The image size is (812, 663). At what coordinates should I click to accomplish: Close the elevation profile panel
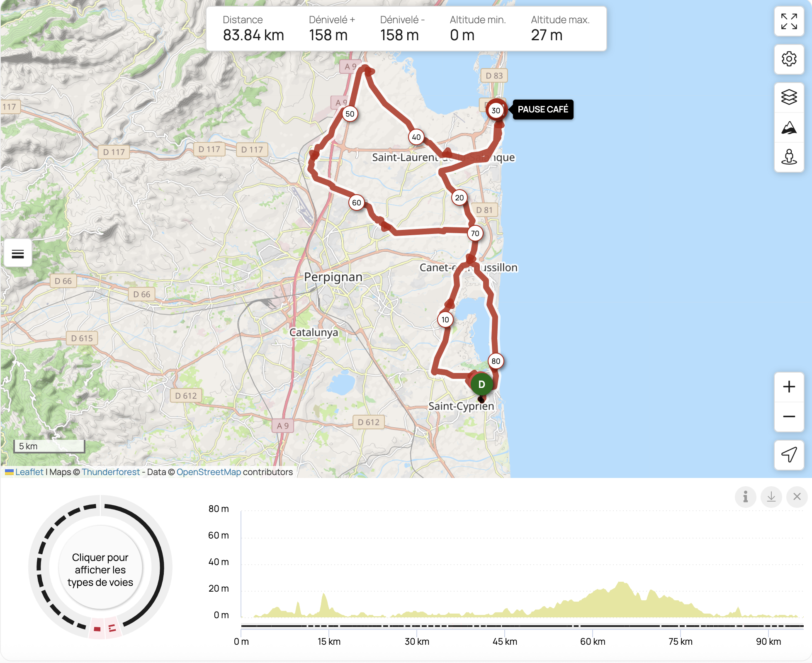(x=797, y=497)
